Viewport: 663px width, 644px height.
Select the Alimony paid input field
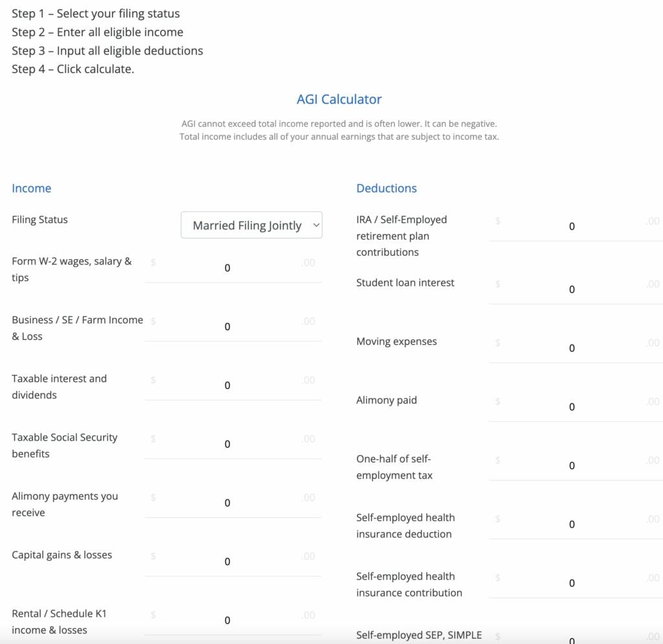tap(572, 407)
